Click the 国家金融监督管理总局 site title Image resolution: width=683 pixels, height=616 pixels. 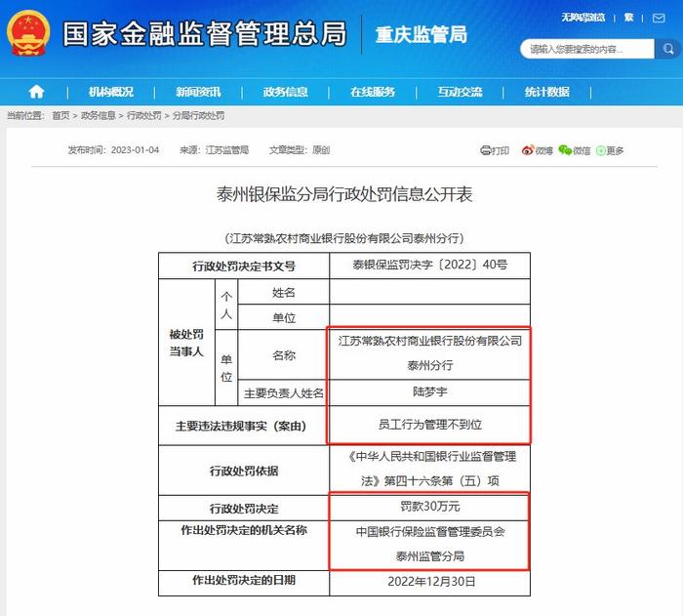205,33
